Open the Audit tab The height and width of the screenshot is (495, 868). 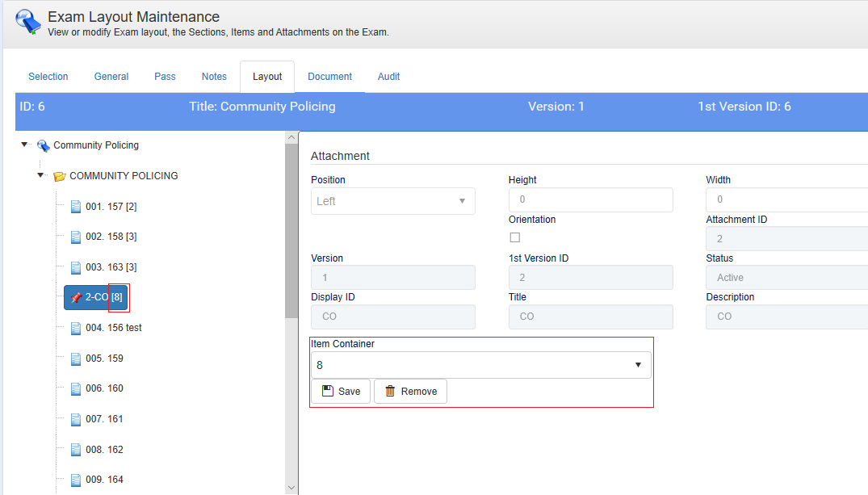click(388, 77)
